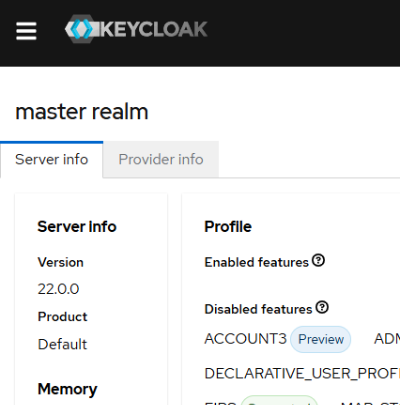
Task: Click the Disabled features label
Action: point(258,309)
